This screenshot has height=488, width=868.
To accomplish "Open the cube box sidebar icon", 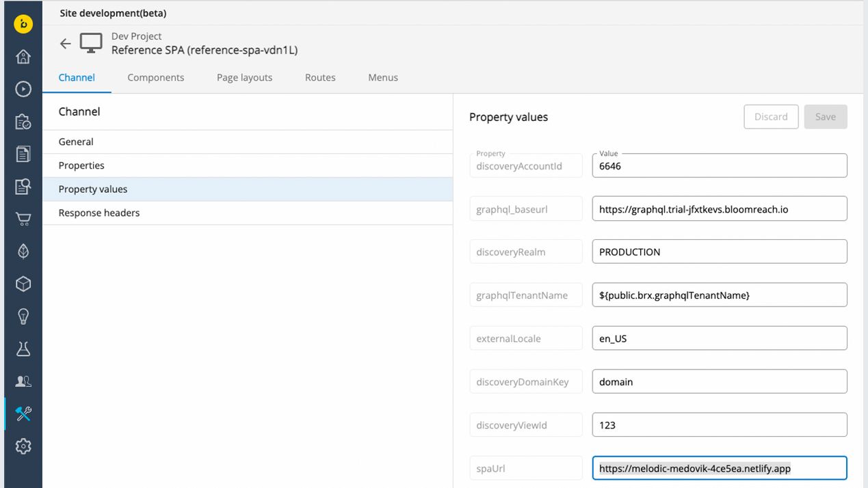I will pos(23,284).
